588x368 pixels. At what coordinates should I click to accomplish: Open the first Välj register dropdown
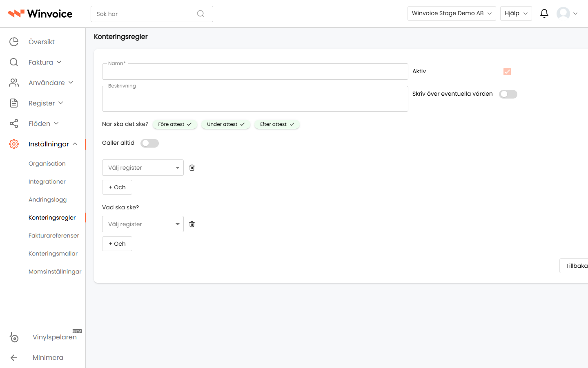pos(143,168)
